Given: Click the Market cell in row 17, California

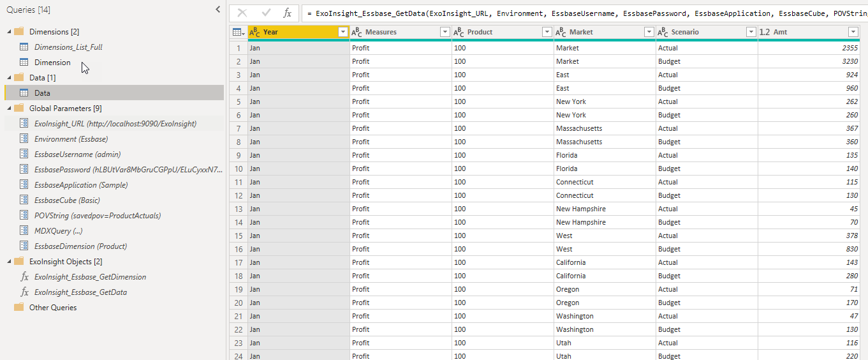Looking at the screenshot, I should pos(605,262).
